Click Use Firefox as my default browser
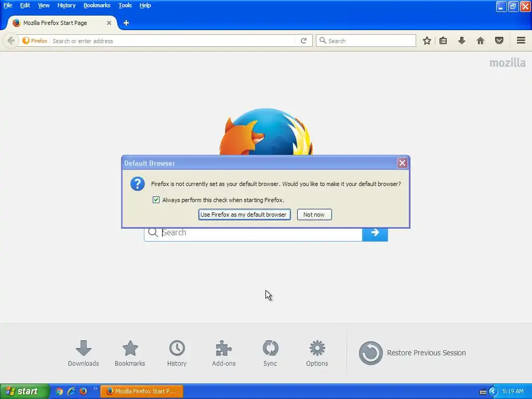Screen dimensions: 532x399 (244, 215)
